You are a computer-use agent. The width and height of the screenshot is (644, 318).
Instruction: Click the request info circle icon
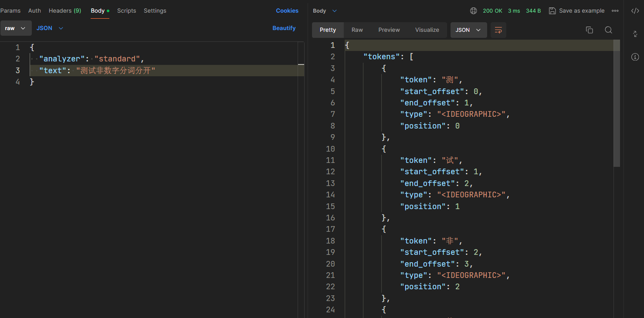pyautogui.click(x=635, y=57)
